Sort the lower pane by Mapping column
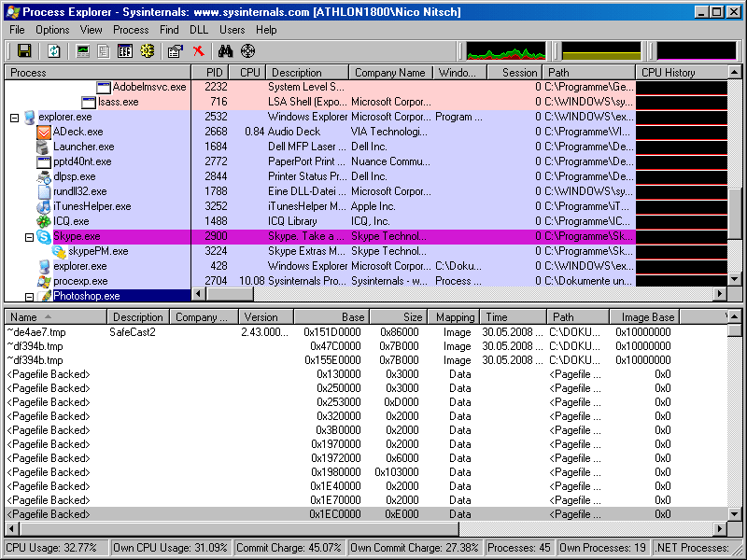The height and width of the screenshot is (560, 747). 455,317
